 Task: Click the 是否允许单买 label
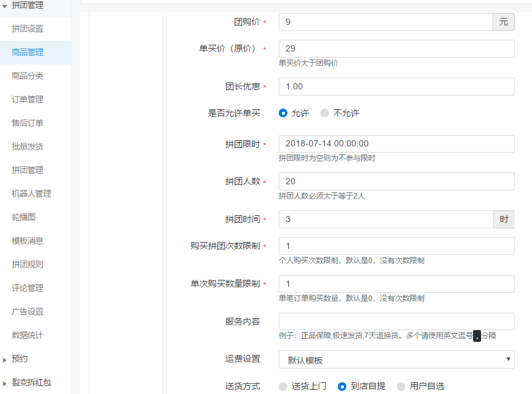[234, 113]
